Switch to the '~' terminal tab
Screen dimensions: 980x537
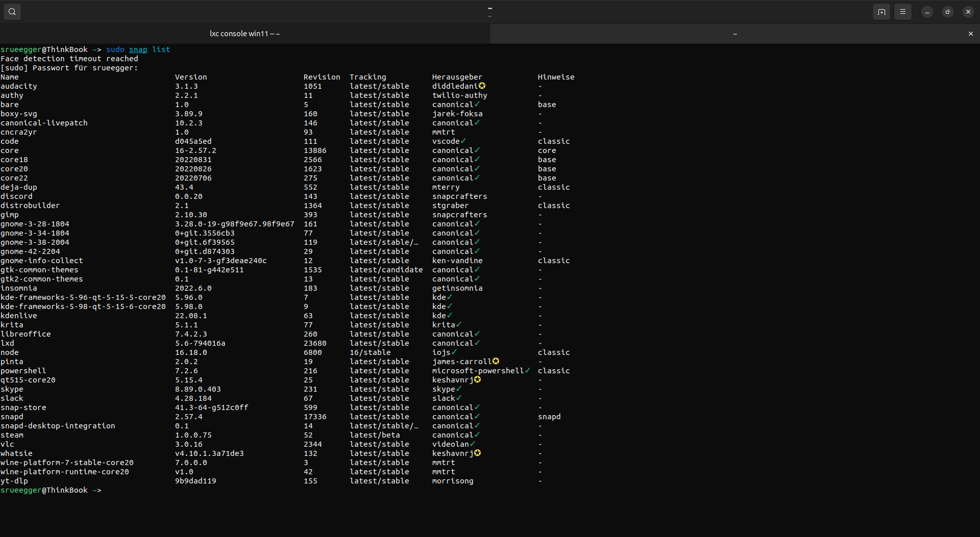click(x=735, y=34)
